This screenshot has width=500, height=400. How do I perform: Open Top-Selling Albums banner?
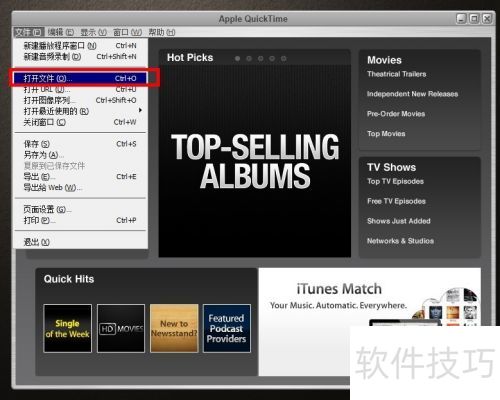[255, 161]
